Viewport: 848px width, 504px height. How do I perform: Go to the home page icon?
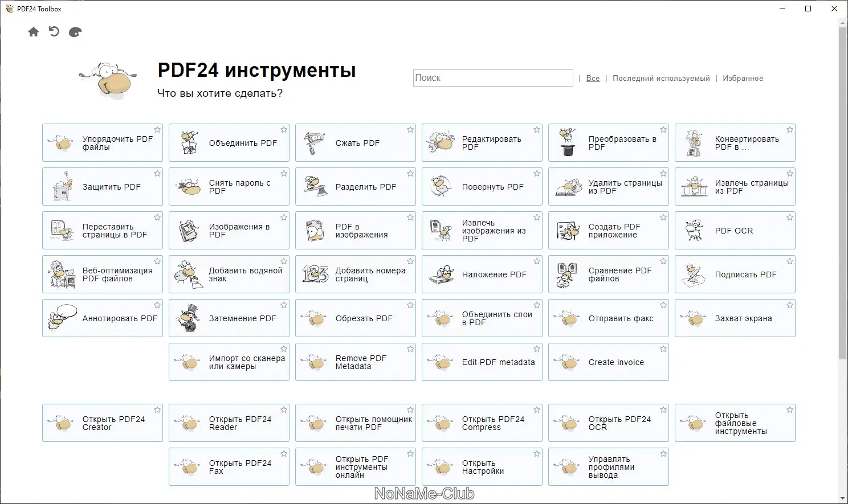click(x=34, y=32)
